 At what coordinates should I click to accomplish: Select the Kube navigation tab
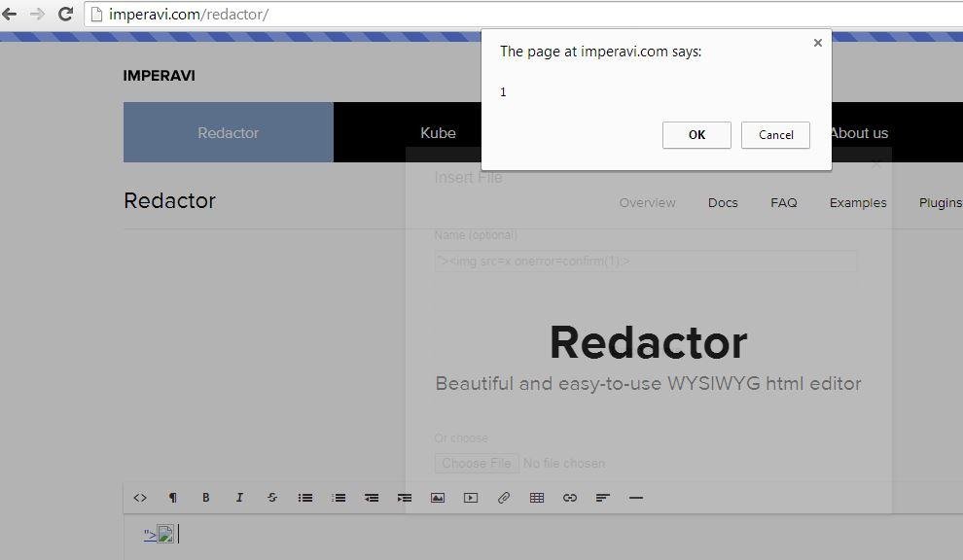438,132
